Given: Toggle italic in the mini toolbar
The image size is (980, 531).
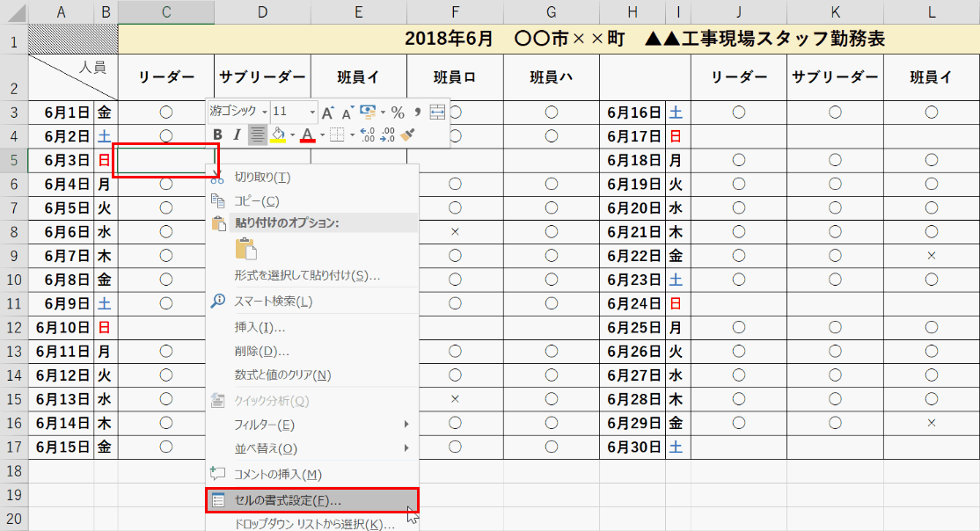Looking at the screenshot, I should [x=236, y=135].
